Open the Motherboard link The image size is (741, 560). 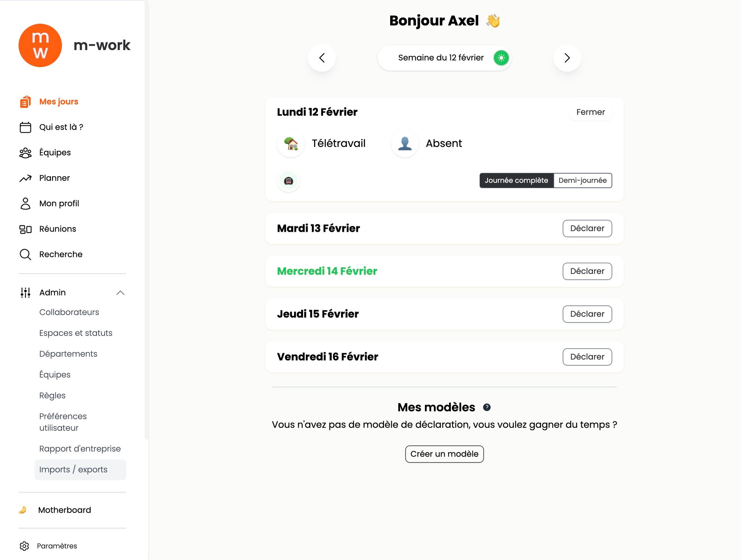coord(64,510)
